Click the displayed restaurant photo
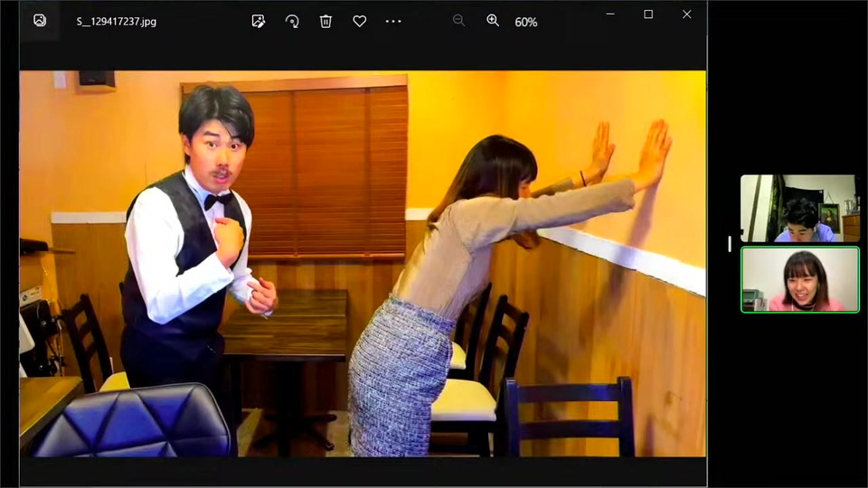 pyautogui.click(x=363, y=263)
